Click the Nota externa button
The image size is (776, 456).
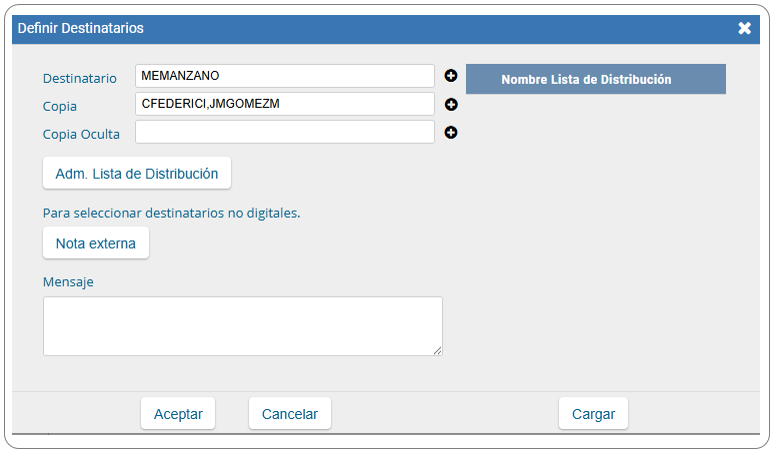coord(96,243)
